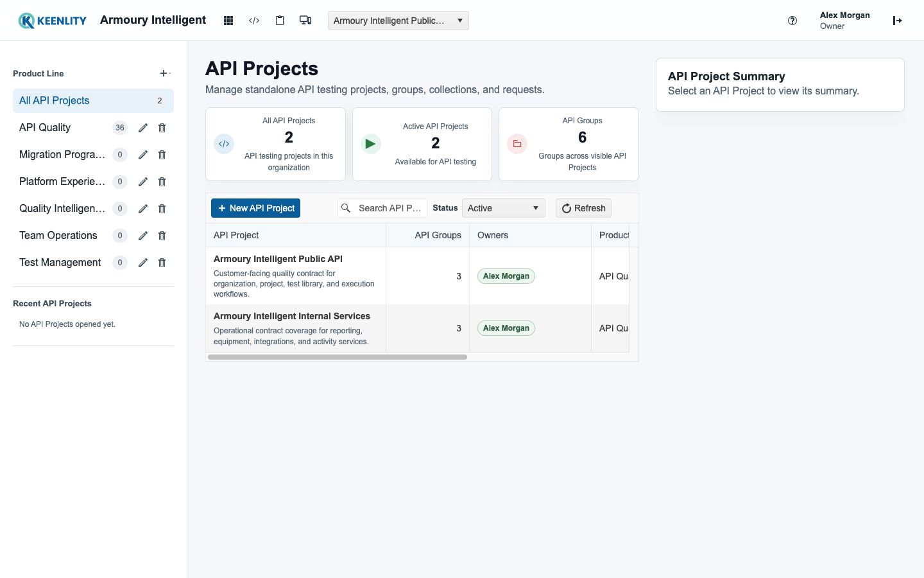Click the Refresh button
The image size is (924, 578).
[x=583, y=208]
